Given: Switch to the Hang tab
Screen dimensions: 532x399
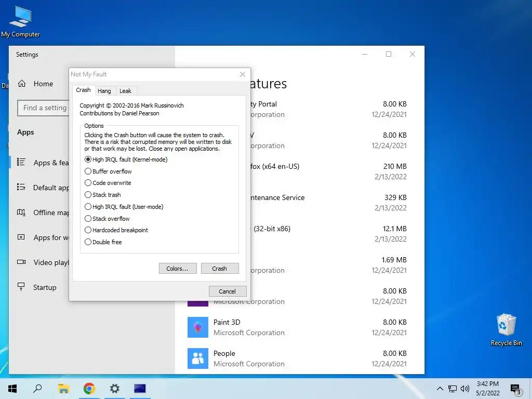Looking at the screenshot, I should 104,91.
